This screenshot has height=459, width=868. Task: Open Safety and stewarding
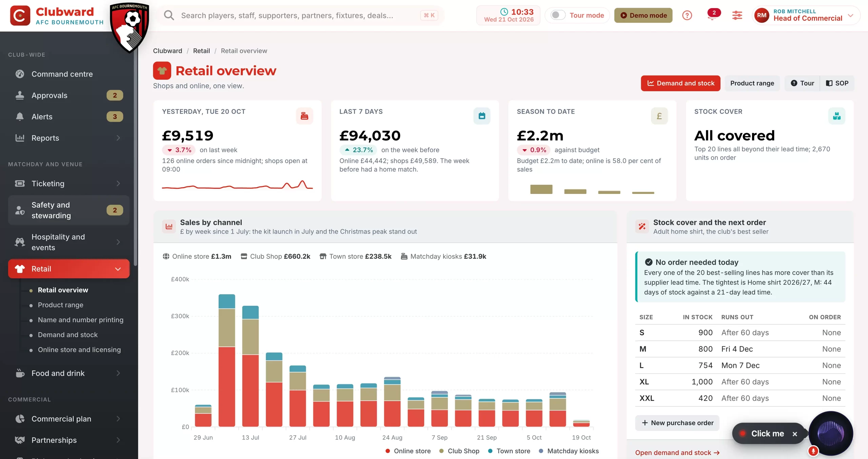[x=69, y=210]
